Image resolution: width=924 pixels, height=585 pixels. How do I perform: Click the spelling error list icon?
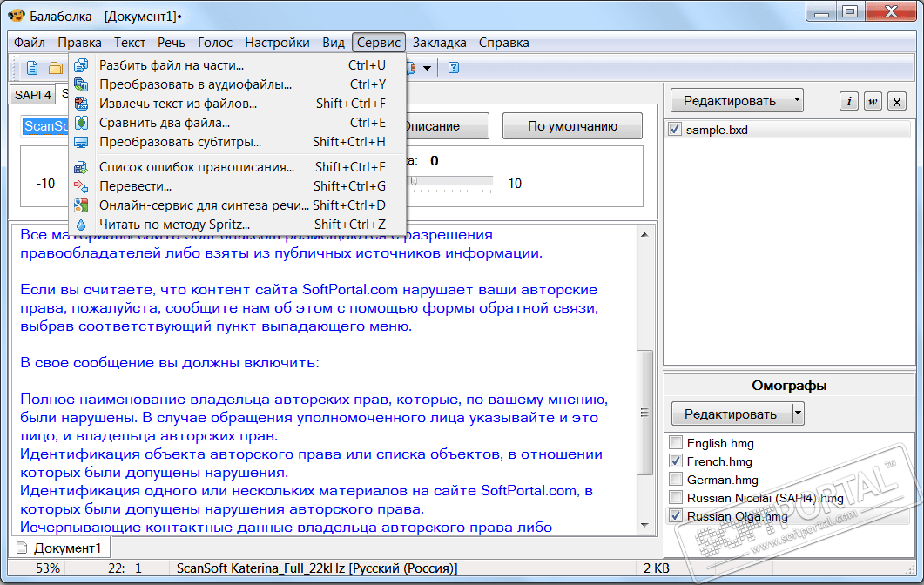click(81, 167)
